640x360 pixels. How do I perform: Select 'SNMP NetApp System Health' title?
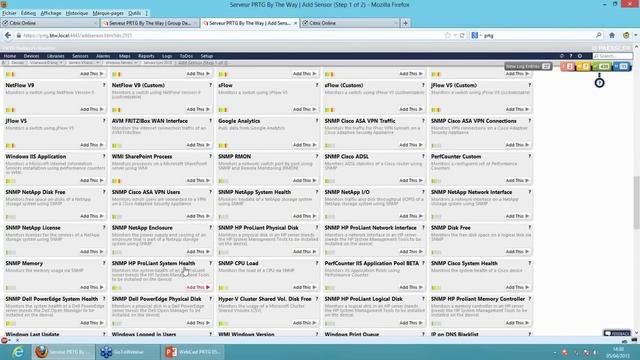pos(254,192)
